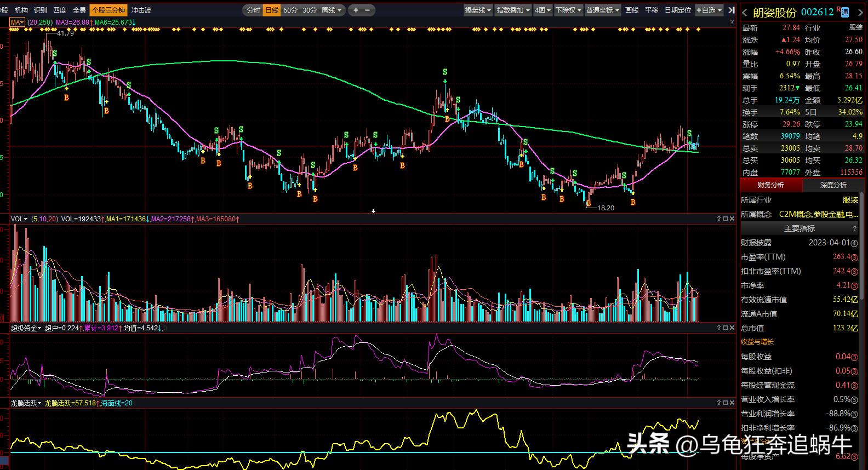Switch to 日线 daily period
Viewport: 868px width, 470px height.
[272, 10]
